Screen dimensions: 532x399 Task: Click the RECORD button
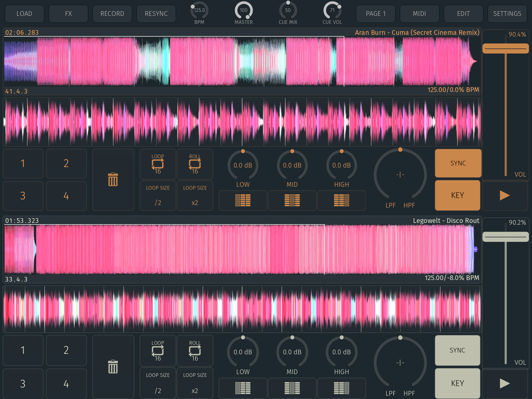[112, 14]
